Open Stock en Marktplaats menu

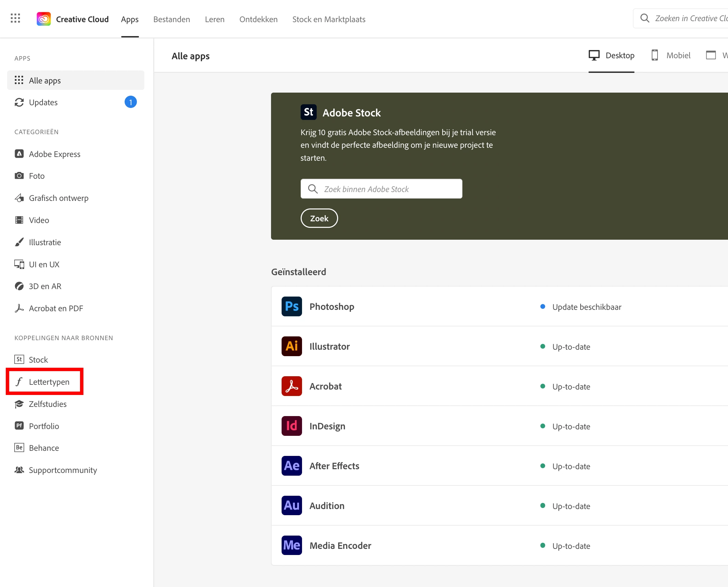329,19
